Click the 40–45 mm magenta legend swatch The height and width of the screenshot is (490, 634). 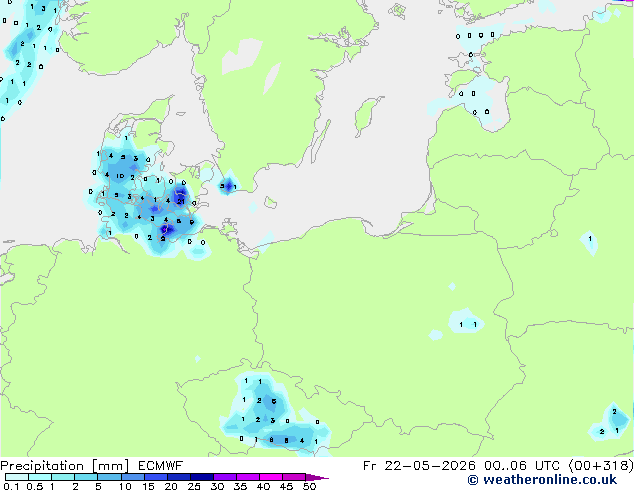point(271,477)
